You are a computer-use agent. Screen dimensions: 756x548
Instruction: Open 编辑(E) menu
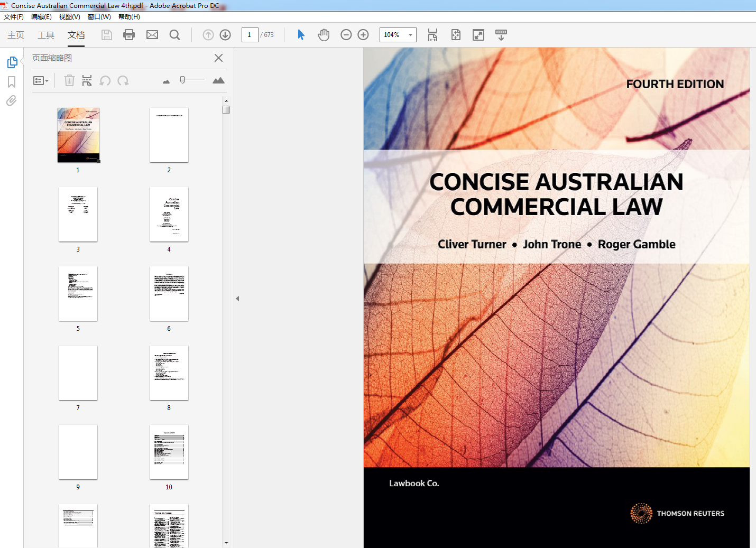(x=41, y=17)
